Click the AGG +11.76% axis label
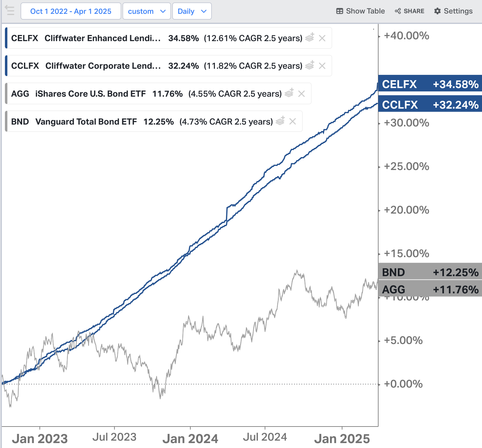The image size is (482, 448). point(430,289)
